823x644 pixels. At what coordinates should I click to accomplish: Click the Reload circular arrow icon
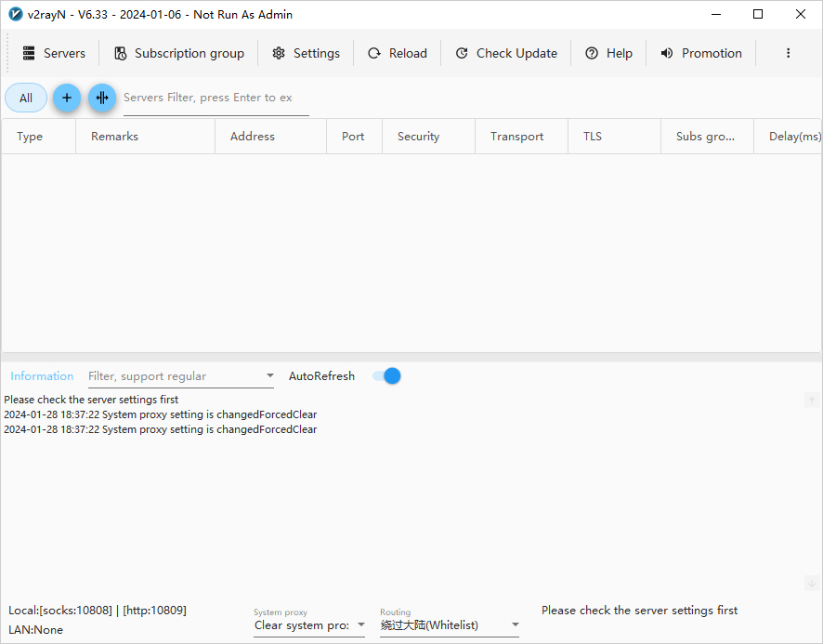[x=374, y=53]
